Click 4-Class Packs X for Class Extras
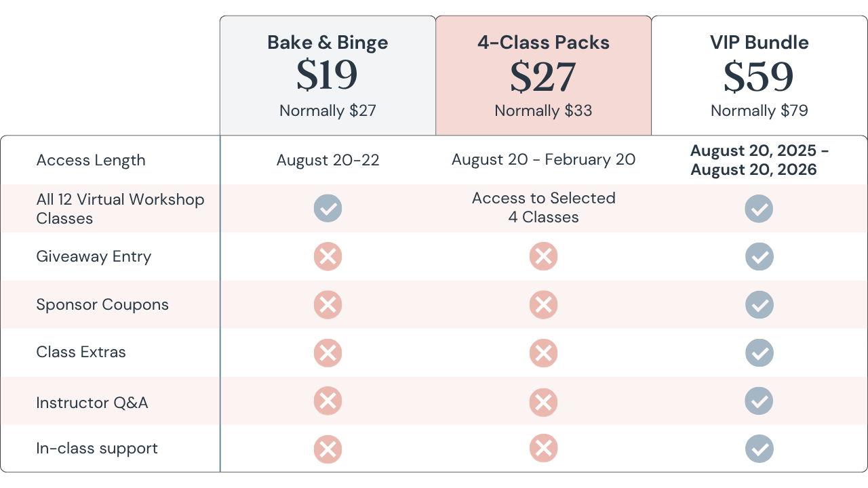 543,352
